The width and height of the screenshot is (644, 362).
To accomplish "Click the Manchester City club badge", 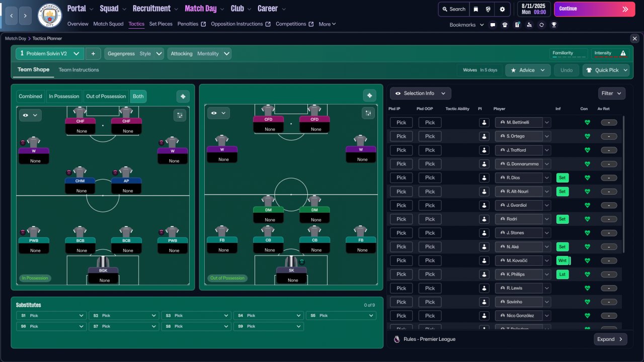I will point(50,16).
